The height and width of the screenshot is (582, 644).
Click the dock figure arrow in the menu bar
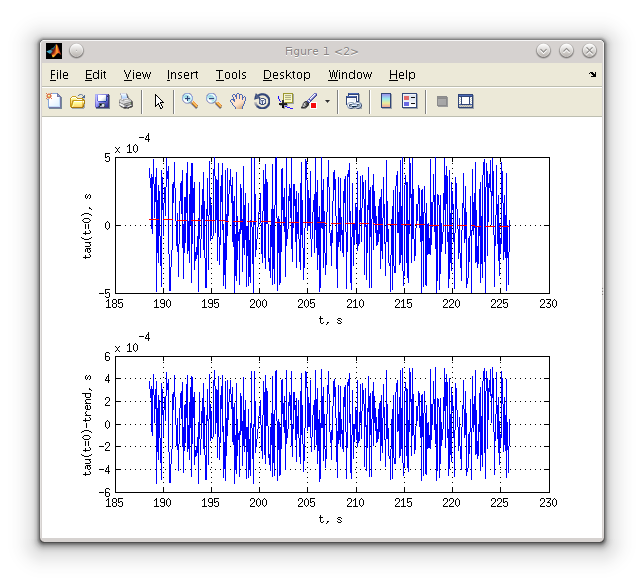tap(592, 75)
